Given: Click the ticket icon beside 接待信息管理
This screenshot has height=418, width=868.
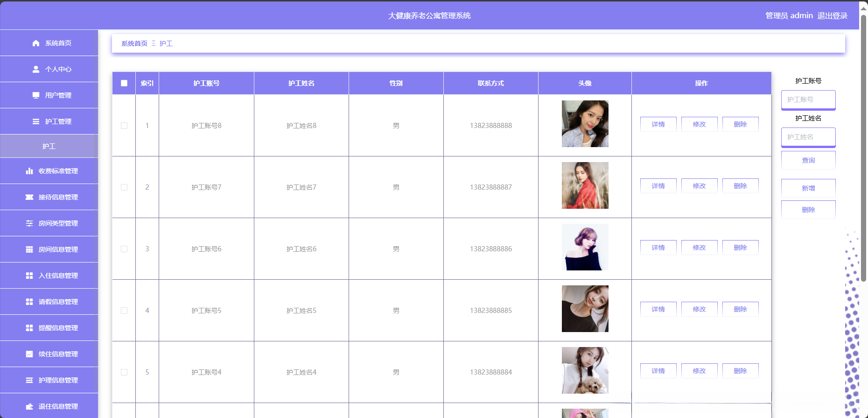Looking at the screenshot, I should pyautogui.click(x=29, y=197).
